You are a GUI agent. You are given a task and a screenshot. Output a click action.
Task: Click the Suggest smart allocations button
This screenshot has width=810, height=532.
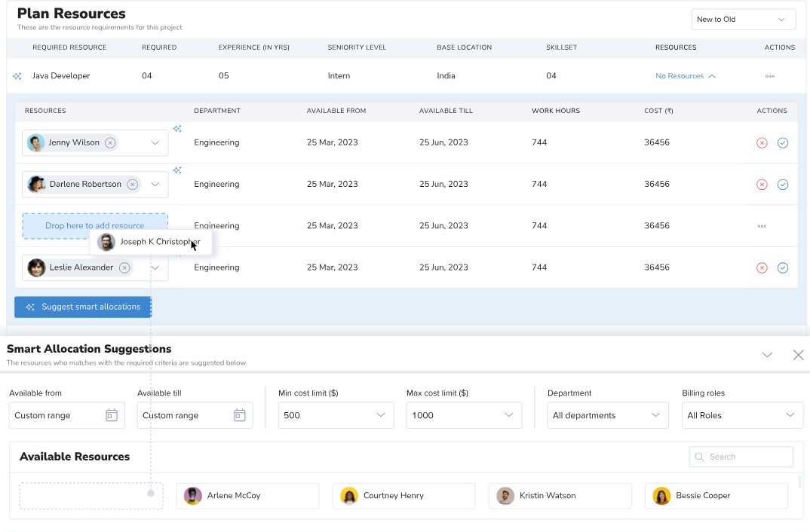coord(83,307)
